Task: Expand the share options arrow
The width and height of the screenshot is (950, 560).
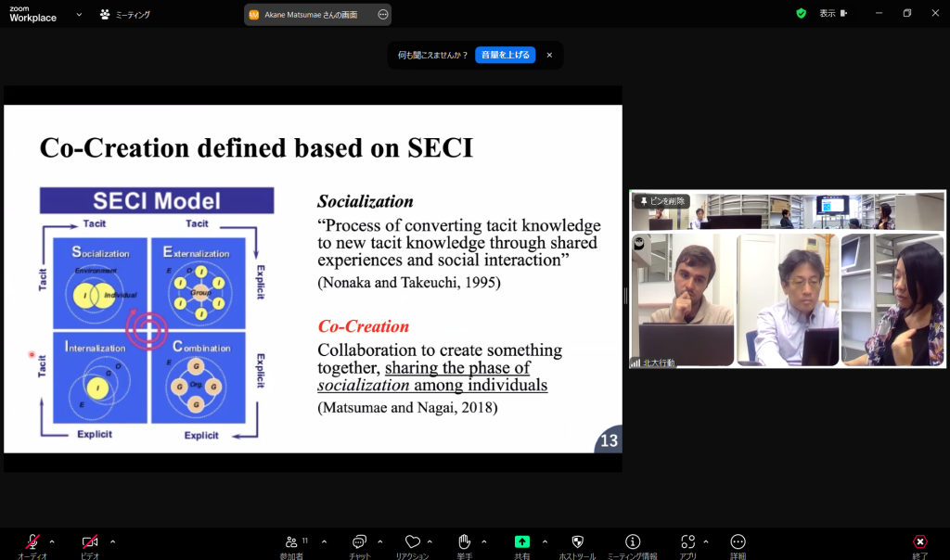Action: 545,541
